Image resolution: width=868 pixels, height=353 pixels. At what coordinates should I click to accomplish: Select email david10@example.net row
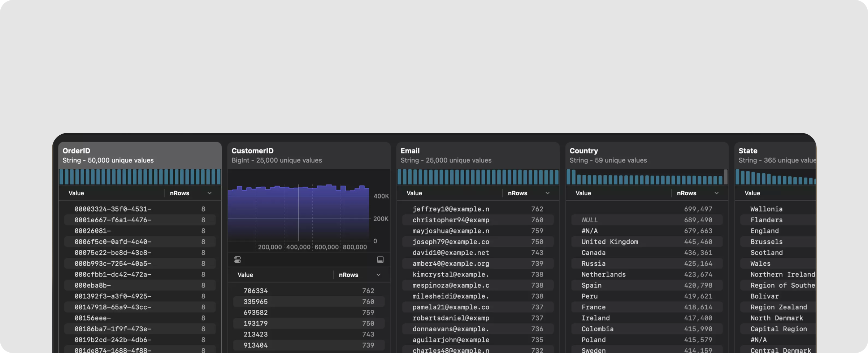[x=478, y=253]
